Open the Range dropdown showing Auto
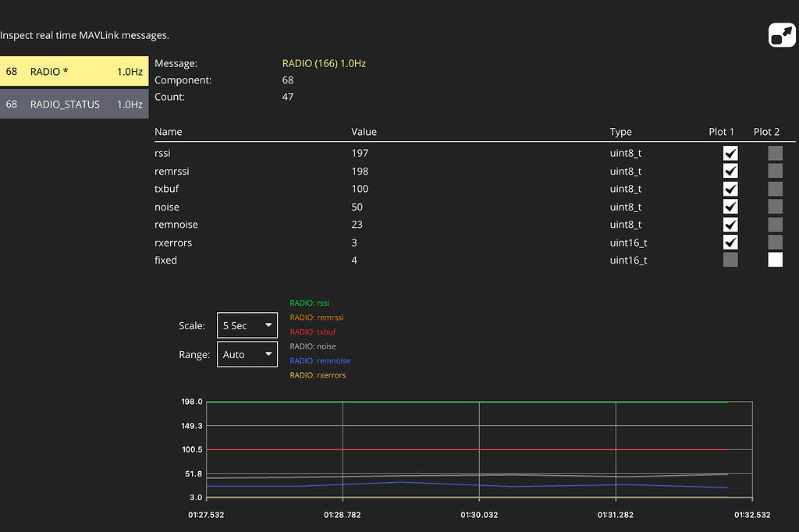Screen dimensions: 799x532 pyautogui.click(x=247, y=354)
